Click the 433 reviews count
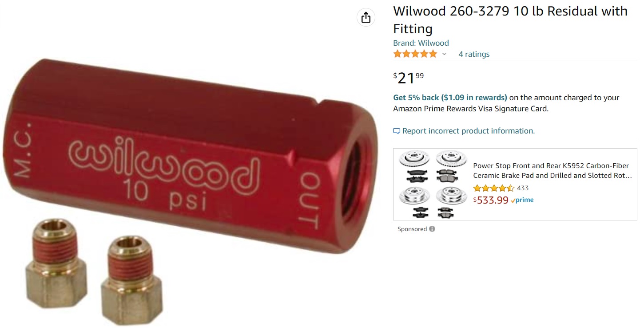The width and height of the screenshot is (644, 330). point(523,188)
